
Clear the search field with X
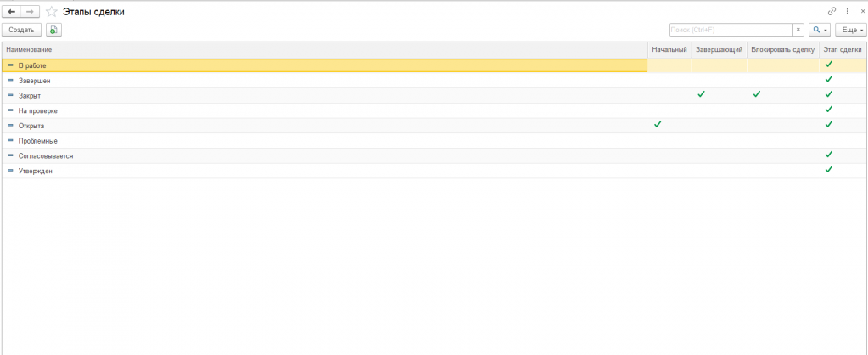coord(798,30)
